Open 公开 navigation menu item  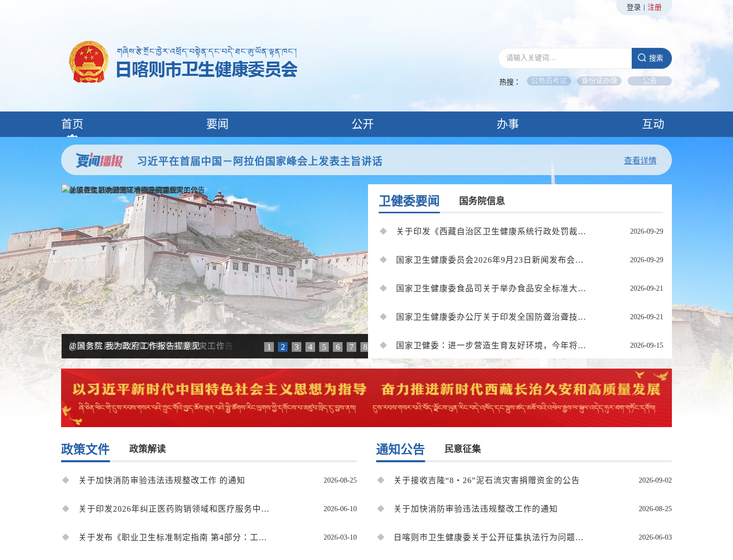tap(363, 124)
